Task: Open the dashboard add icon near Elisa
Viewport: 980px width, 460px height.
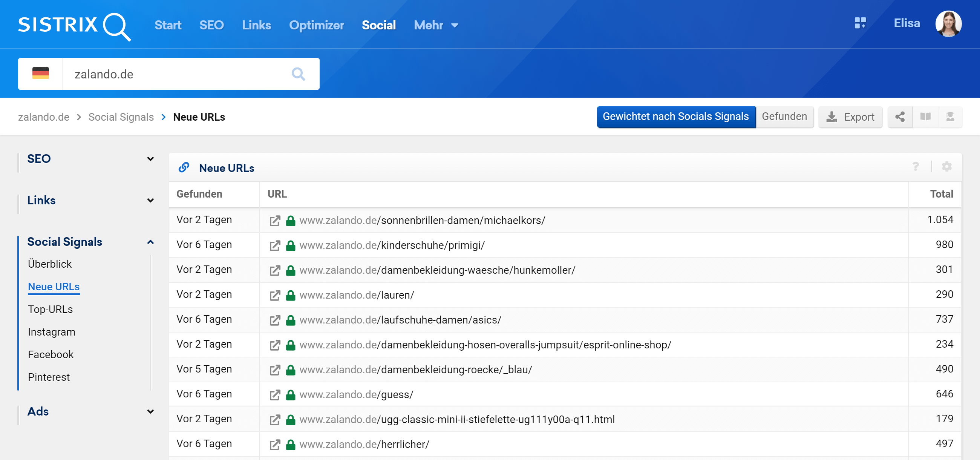Action: (x=860, y=23)
